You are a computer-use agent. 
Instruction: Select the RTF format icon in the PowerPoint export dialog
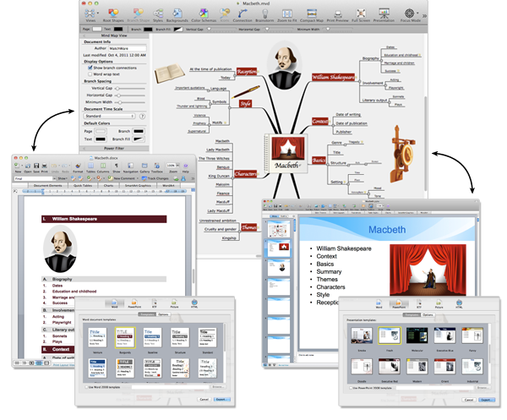click(419, 303)
